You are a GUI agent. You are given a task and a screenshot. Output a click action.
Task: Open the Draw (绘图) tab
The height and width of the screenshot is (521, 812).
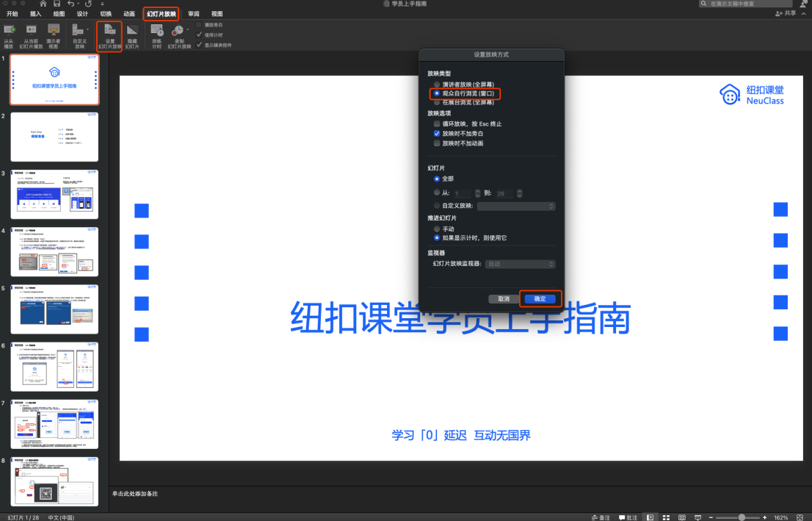59,14
